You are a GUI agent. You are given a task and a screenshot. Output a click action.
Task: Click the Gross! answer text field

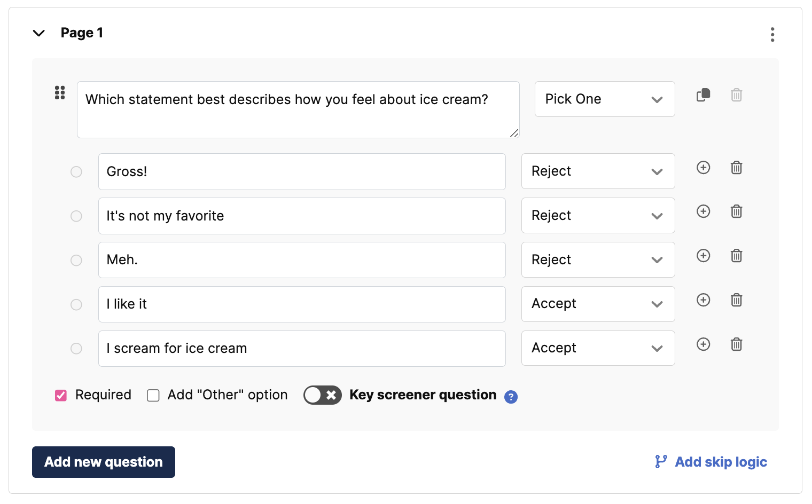click(302, 171)
